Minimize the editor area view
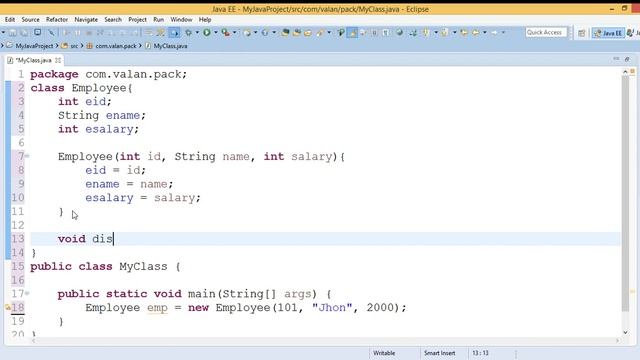This screenshot has height=360, width=640. click(616, 59)
